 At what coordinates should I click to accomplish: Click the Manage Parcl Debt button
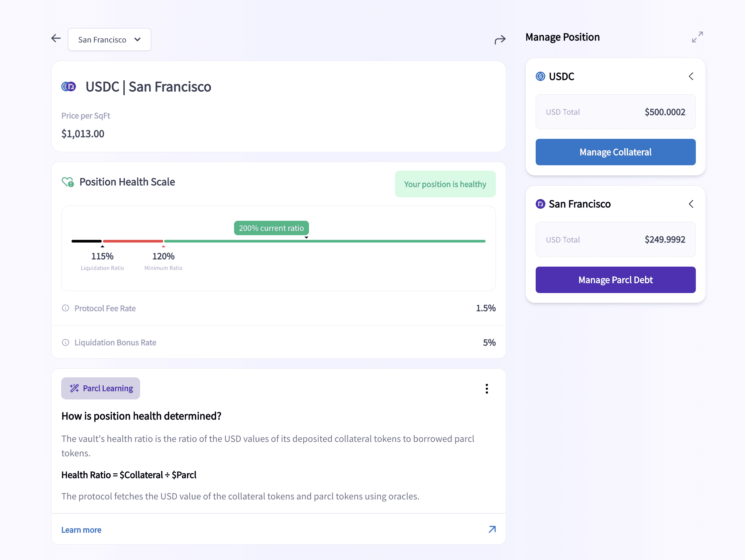click(615, 280)
